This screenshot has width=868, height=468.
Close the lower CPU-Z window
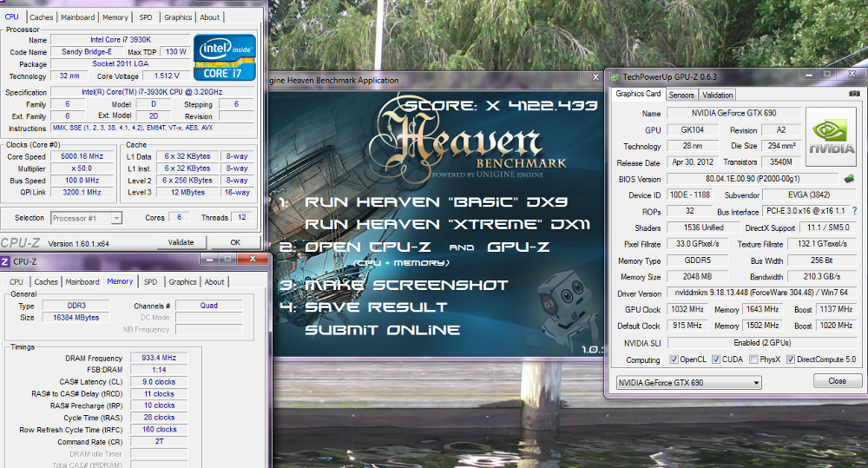point(253,259)
